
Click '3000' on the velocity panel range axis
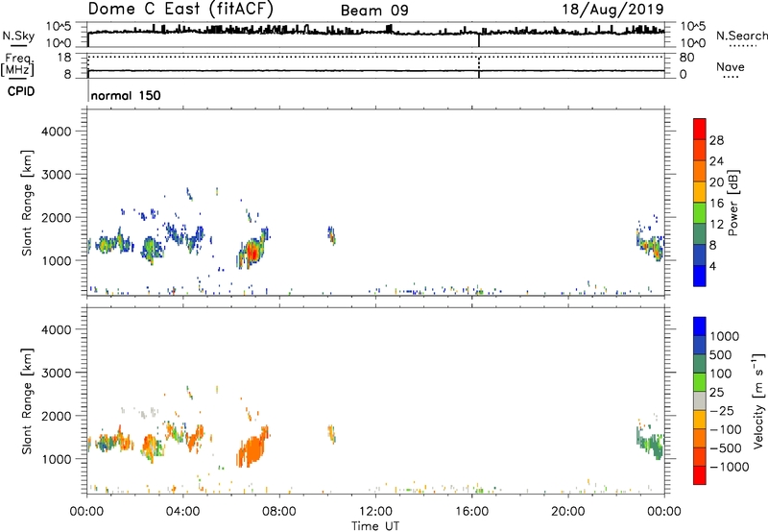coord(57,373)
